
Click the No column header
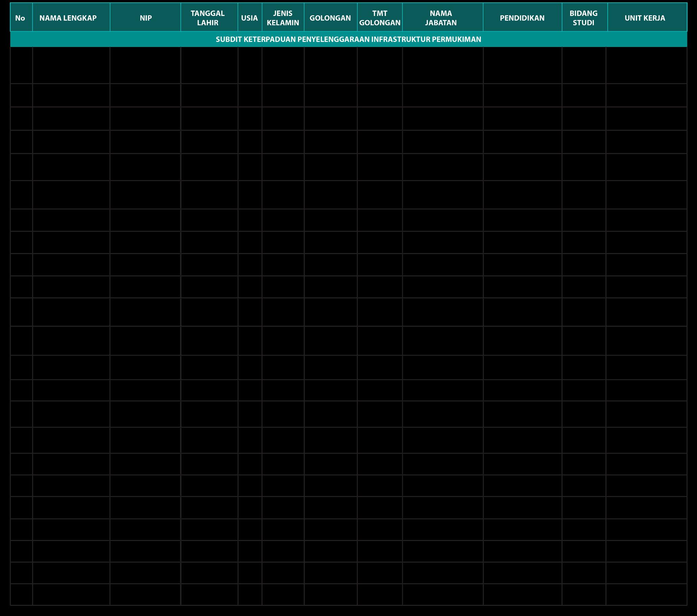click(21, 17)
